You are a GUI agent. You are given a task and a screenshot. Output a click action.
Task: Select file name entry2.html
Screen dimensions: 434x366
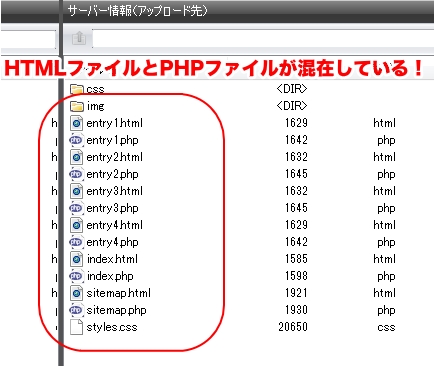(114, 157)
